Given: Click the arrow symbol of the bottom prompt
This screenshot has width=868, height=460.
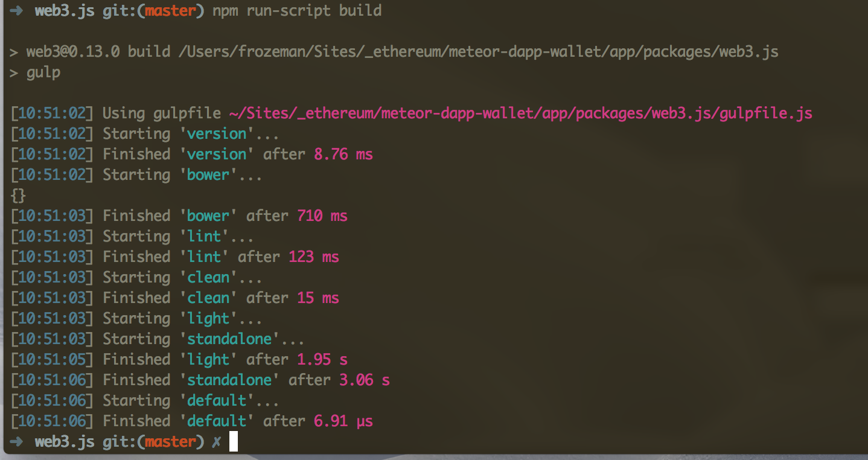Looking at the screenshot, I should 17,442.
